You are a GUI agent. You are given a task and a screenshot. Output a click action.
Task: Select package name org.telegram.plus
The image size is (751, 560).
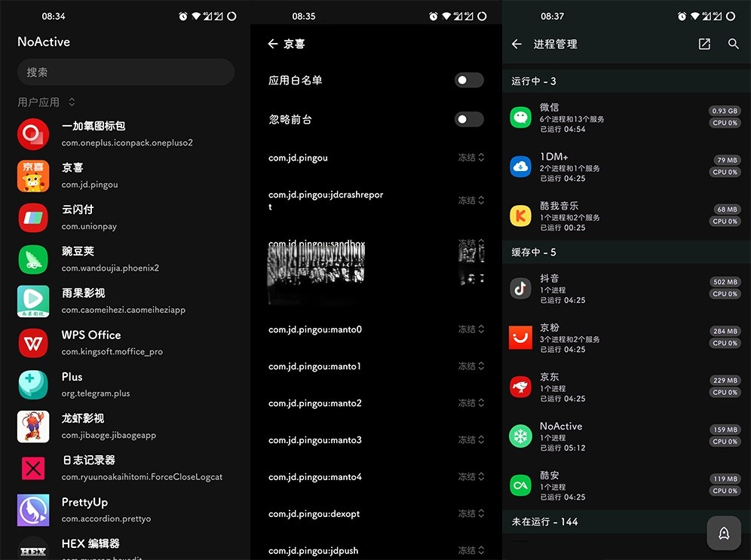point(96,393)
